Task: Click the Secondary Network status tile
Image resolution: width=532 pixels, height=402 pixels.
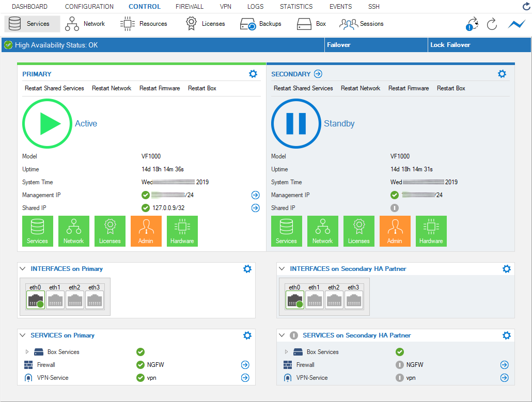Action: point(322,231)
